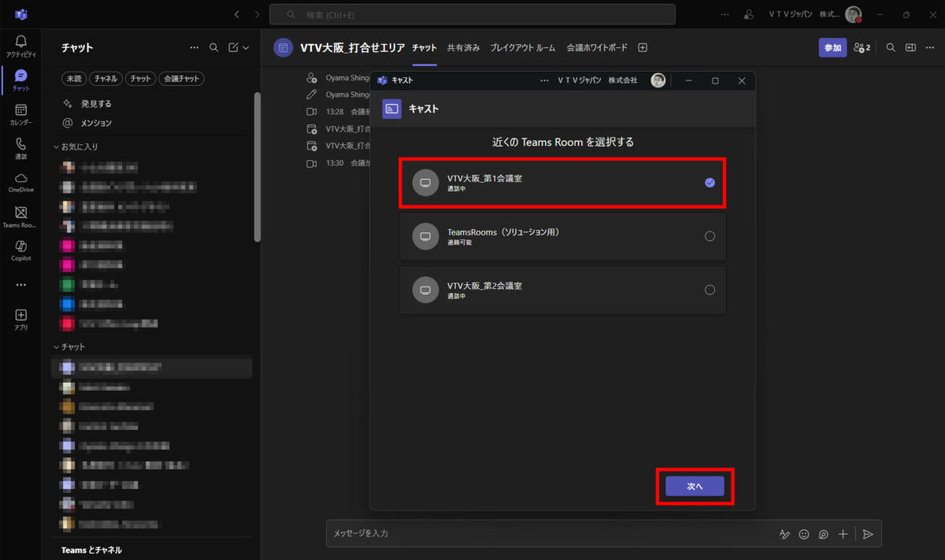Open the 会議ホワイトボード tab
The image size is (945, 560).
click(597, 48)
